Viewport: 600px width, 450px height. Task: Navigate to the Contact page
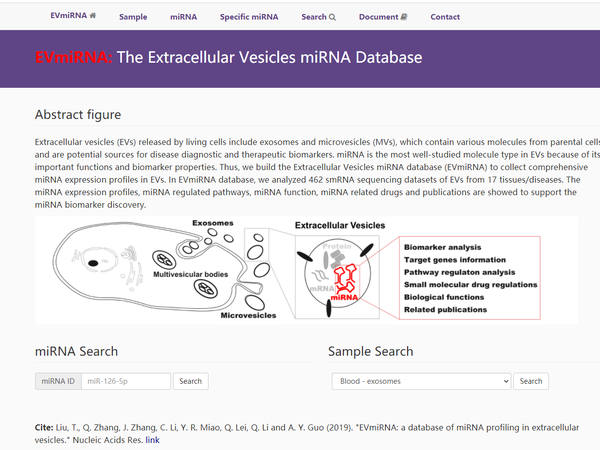click(445, 17)
